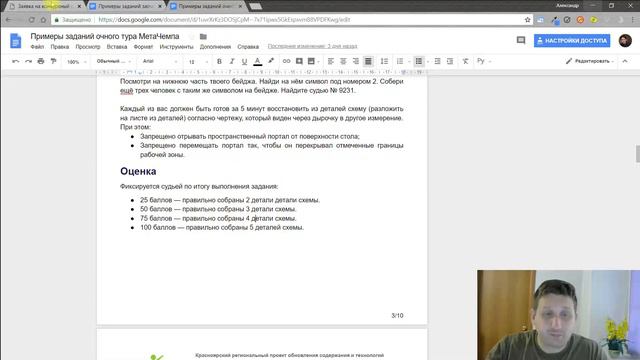Screen dimensions: 640x360
Task: Move document with folder icon
Action: coord(203,37)
